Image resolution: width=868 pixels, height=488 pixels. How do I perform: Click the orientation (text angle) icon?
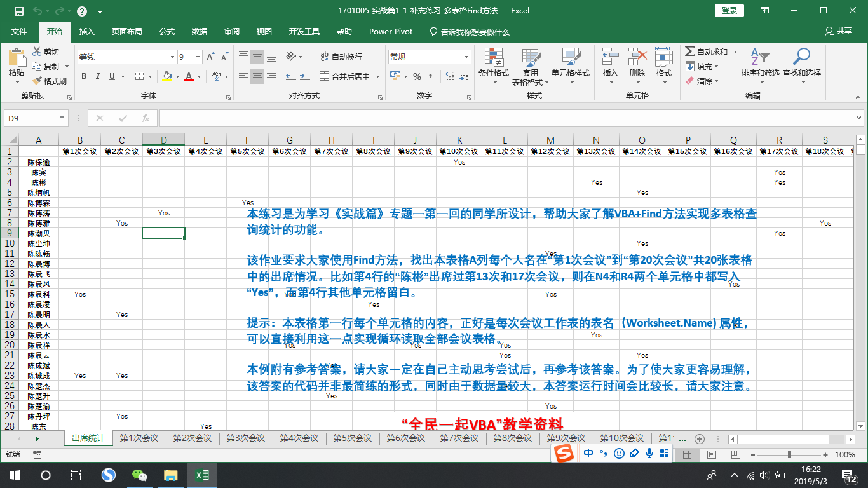[290, 57]
